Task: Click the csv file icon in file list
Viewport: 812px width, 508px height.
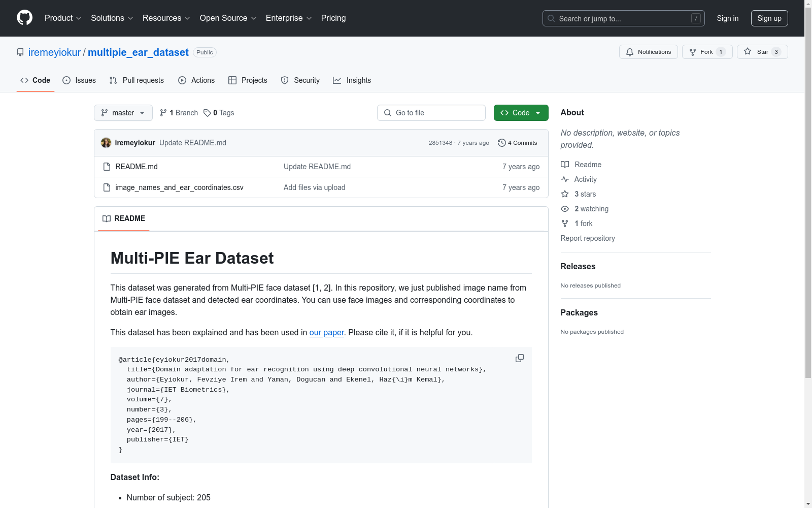Action: tap(107, 187)
